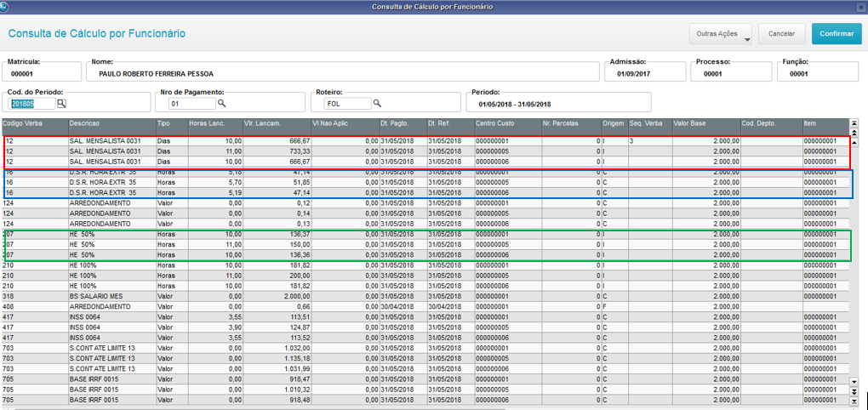
Task: Click the application logo in title bar
Action: tap(5, 7)
